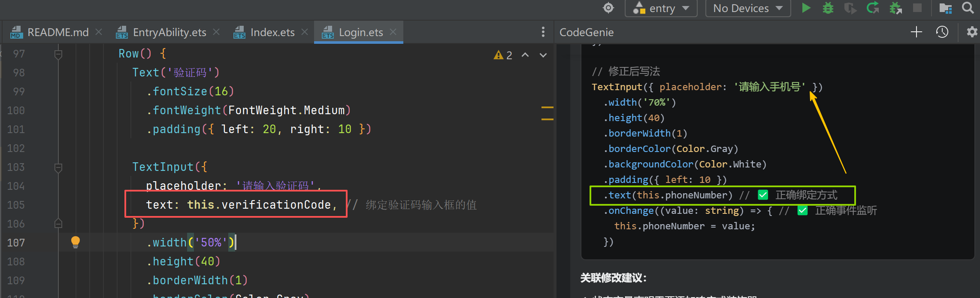Click the '关联修改建议:' heading
The width and height of the screenshot is (980, 298).
click(x=613, y=278)
